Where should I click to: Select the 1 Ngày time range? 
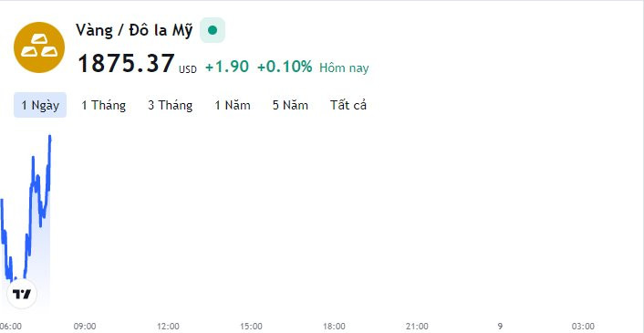pos(40,105)
